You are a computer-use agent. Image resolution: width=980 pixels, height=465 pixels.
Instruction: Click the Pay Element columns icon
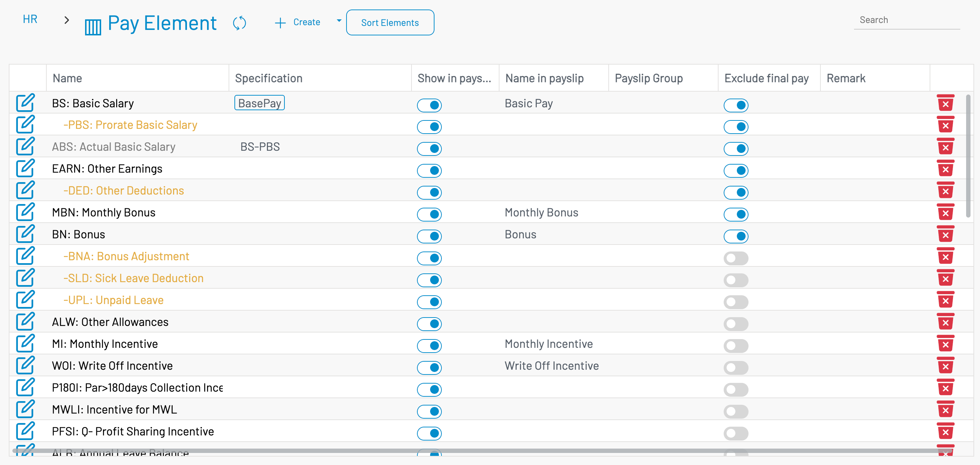point(93,27)
